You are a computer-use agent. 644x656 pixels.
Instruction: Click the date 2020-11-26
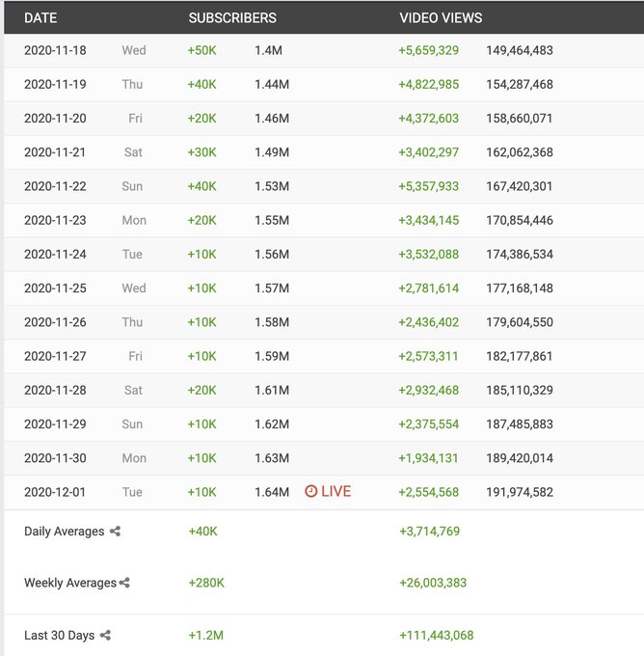(x=55, y=322)
